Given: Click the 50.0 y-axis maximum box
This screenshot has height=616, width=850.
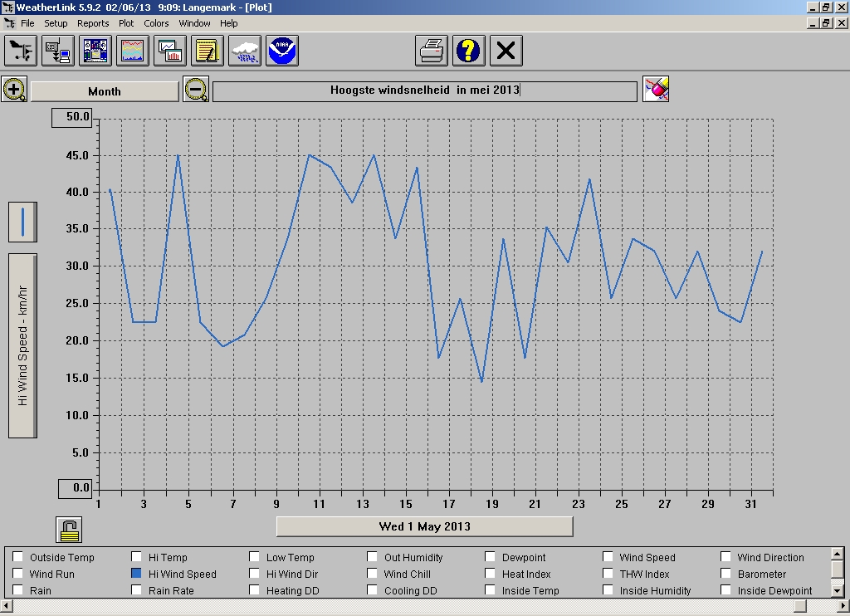Looking at the screenshot, I should 72,118.
